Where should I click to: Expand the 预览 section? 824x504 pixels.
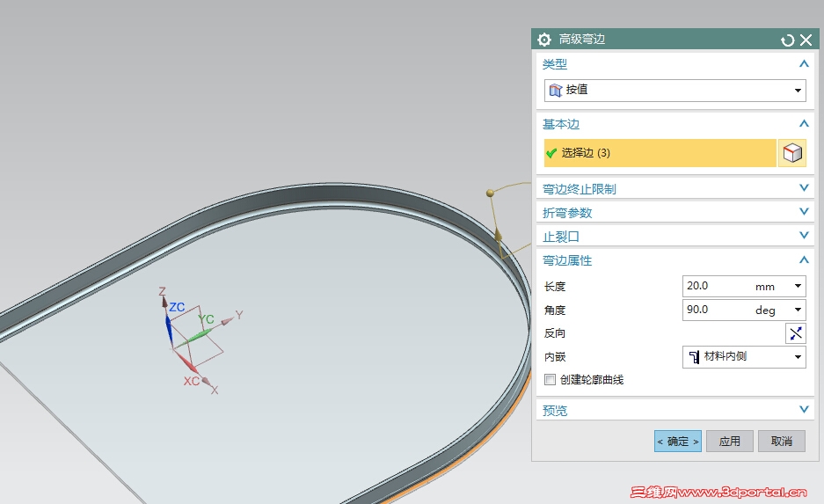pos(804,409)
